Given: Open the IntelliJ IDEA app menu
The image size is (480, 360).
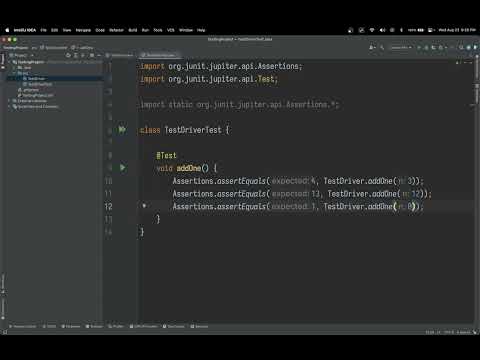Looking at the screenshot, I should [25, 30].
